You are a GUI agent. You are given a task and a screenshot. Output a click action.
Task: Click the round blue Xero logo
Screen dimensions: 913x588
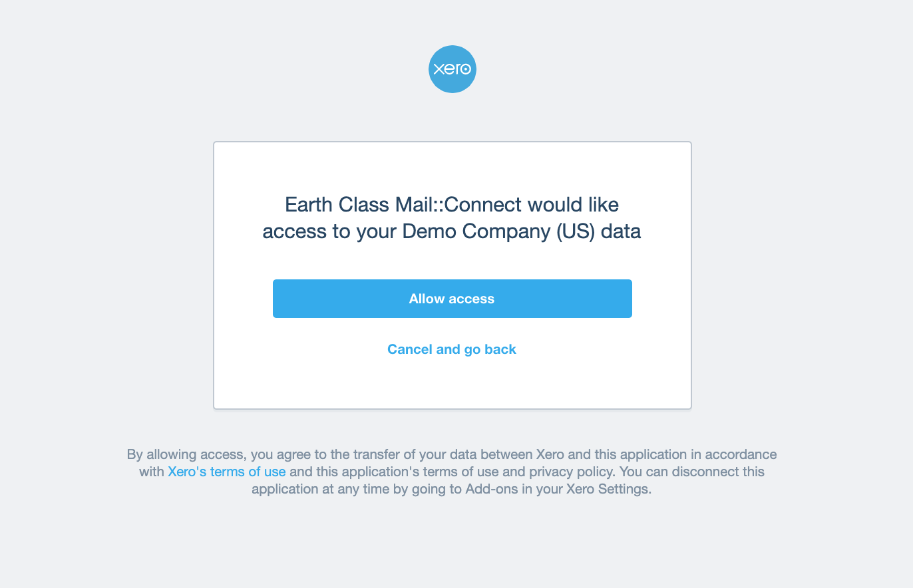click(453, 69)
